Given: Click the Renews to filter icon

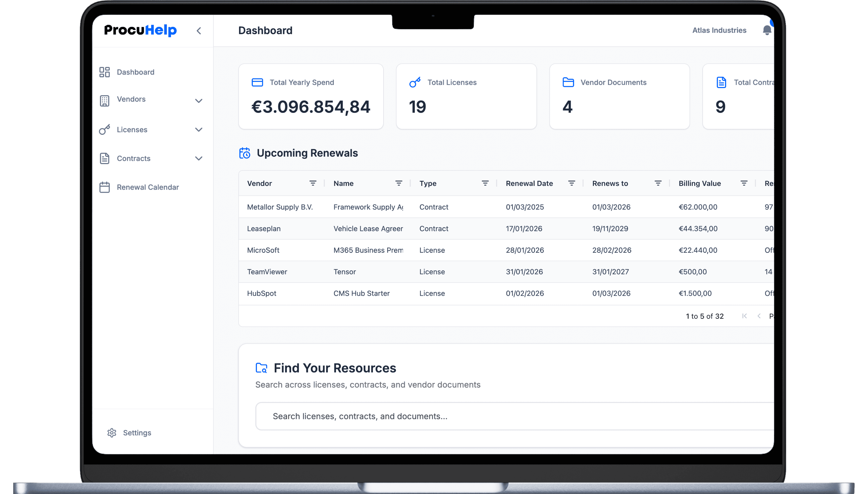Looking at the screenshot, I should [658, 183].
